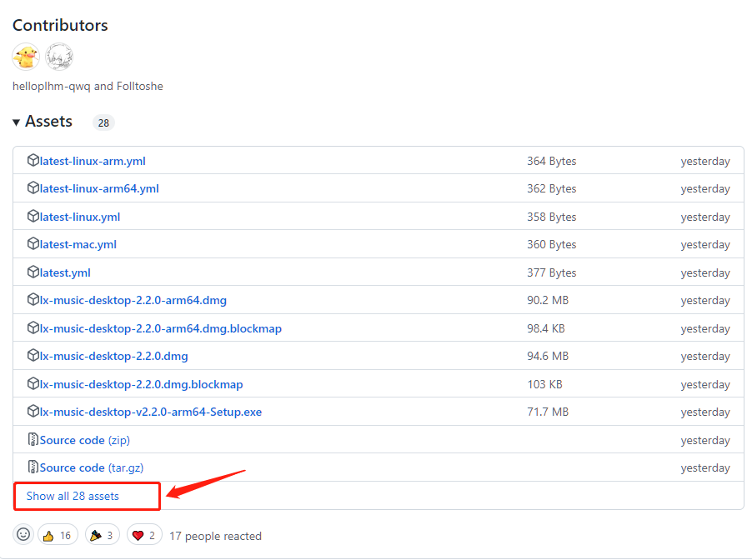Show all 28 assets
752x560 pixels.
pyautogui.click(x=73, y=496)
